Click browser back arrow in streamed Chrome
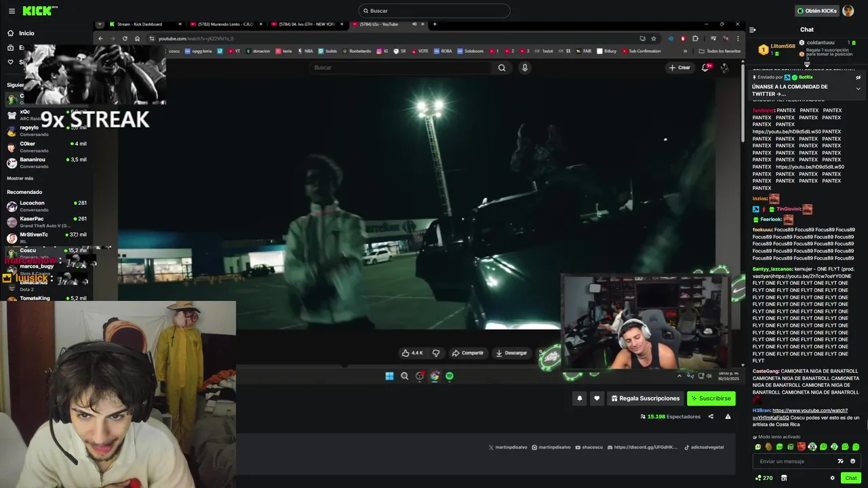The height and width of the screenshot is (488, 868). tap(100, 39)
